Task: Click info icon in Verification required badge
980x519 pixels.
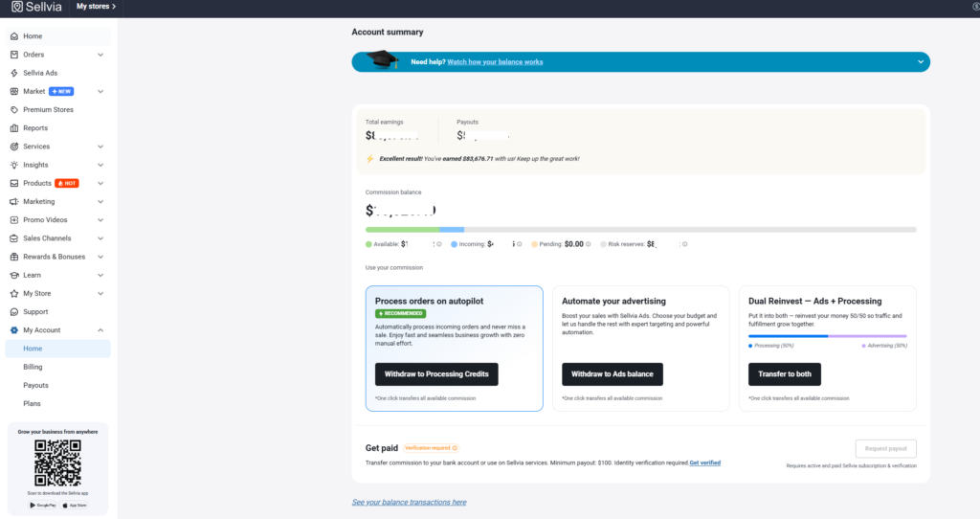Action: (x=455, y=448)
